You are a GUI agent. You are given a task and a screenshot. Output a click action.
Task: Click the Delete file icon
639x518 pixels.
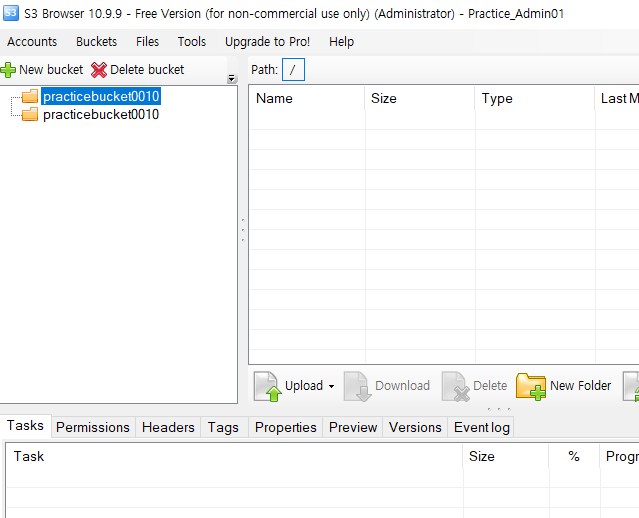tap(456, 386)
